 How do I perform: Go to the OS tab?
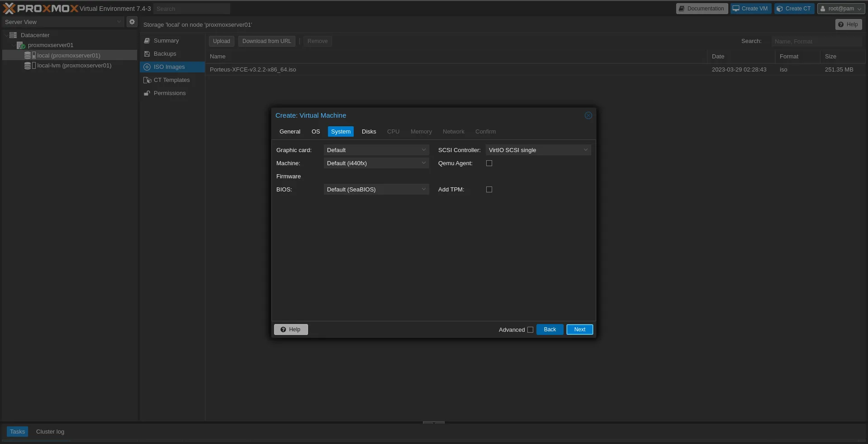pos(316,132)
